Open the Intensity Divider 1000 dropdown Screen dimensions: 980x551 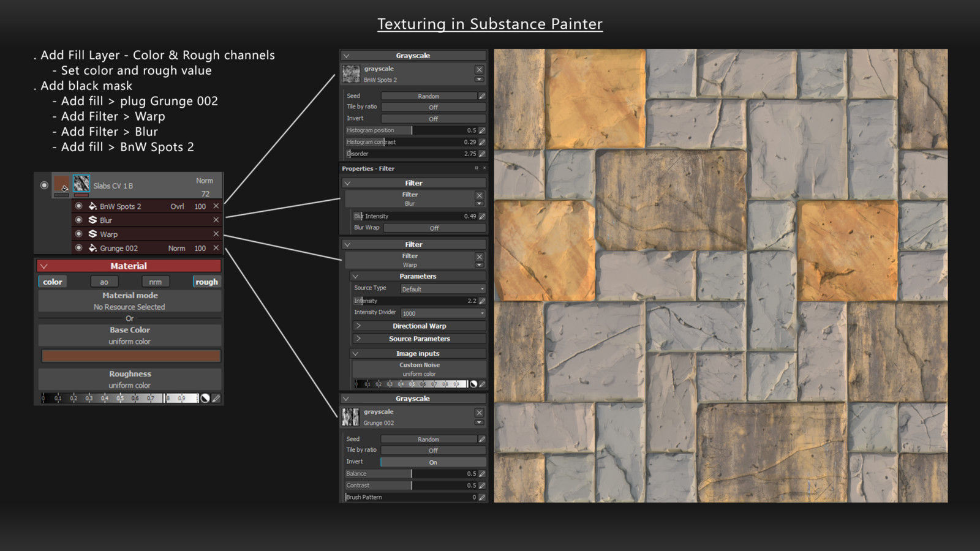[x=443, y=313]
